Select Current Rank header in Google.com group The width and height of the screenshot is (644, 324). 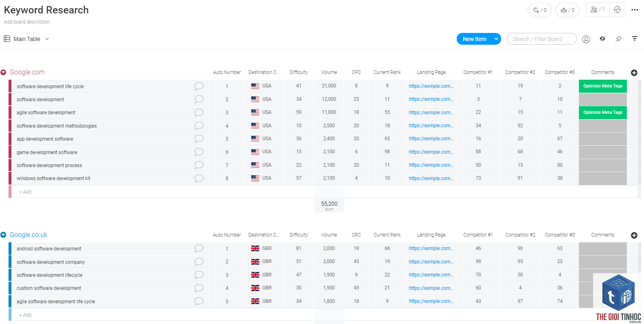point(387,72)
